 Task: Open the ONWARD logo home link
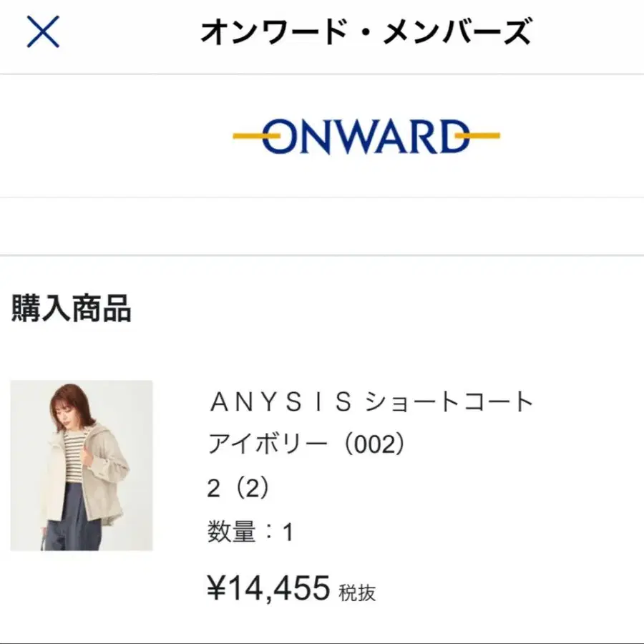(x=366, y=136)
